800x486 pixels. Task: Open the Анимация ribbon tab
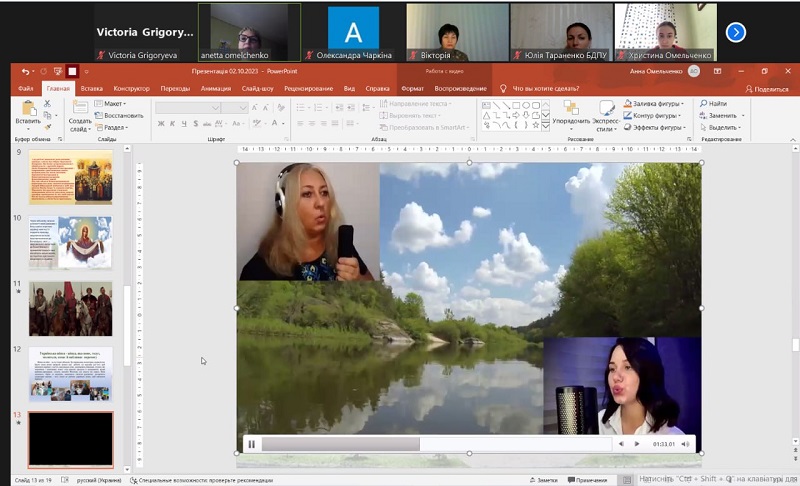[x=216, y=89]
